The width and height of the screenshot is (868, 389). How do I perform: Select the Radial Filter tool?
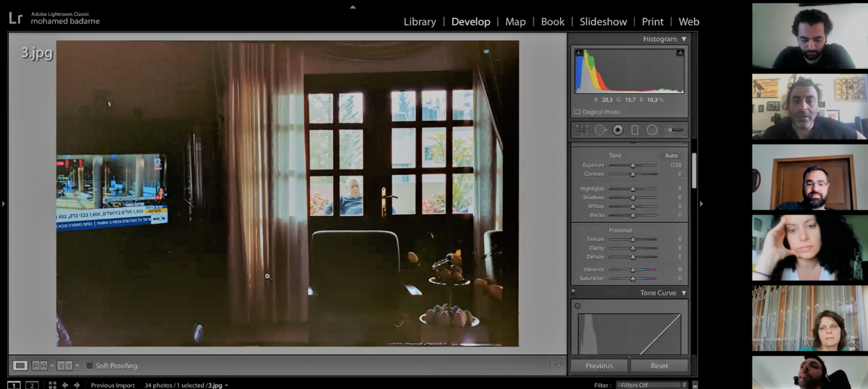click(x=652, y=130)
